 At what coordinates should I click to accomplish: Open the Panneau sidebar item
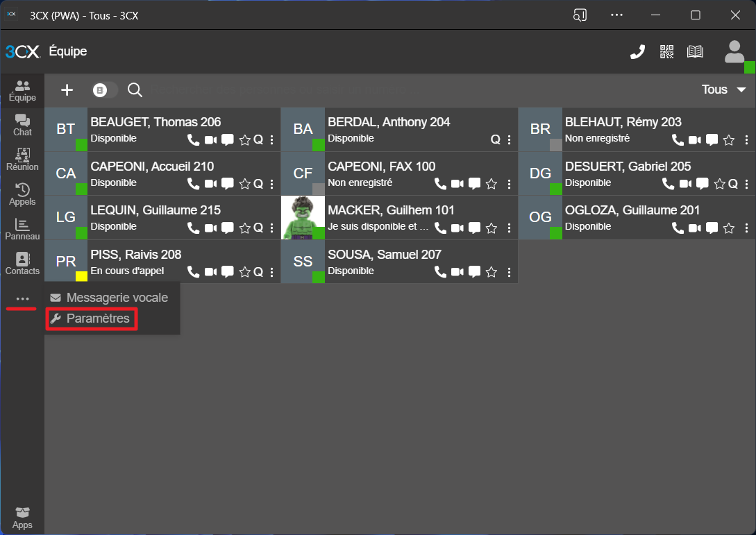(22, 230)
